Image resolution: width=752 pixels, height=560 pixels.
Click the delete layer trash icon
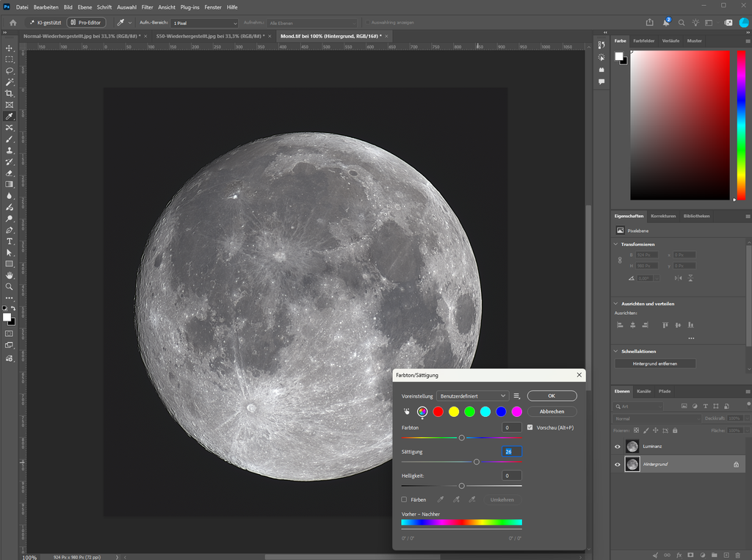738,555
